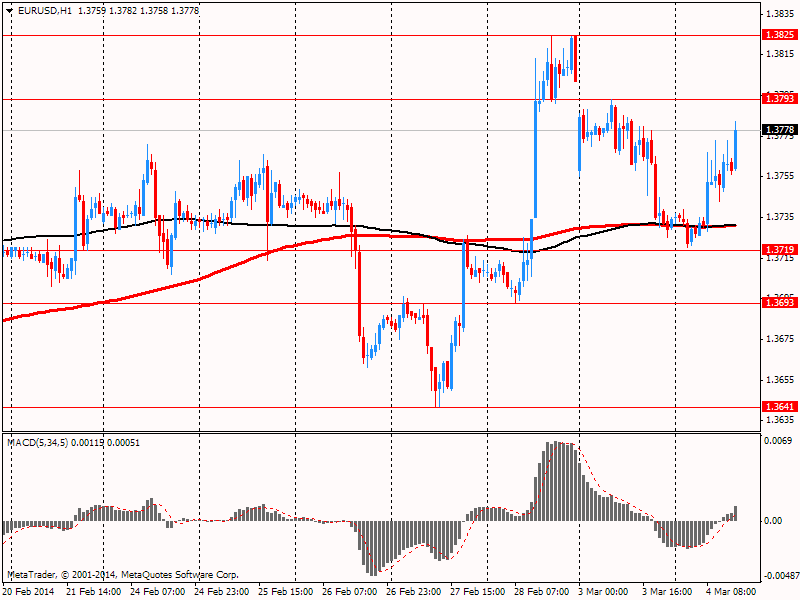Click the 21 Feb 14:00 time label

[x=94, y=592]
